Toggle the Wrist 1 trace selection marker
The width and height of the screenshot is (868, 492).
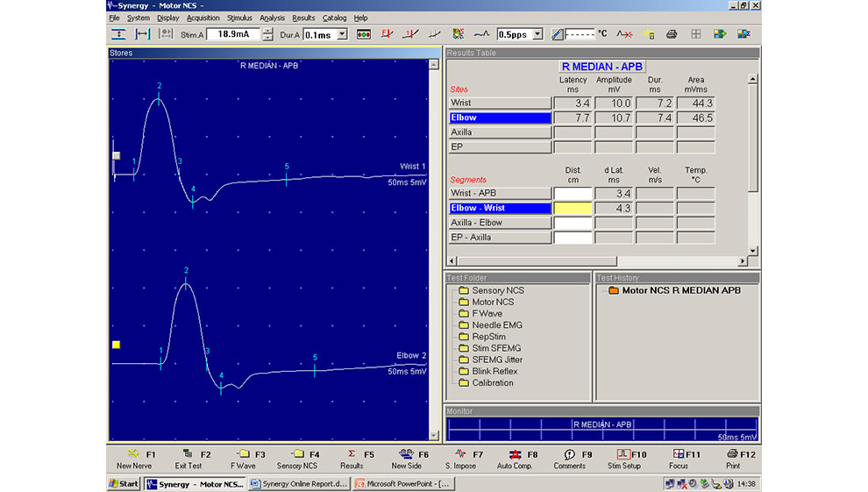[116, 156]
